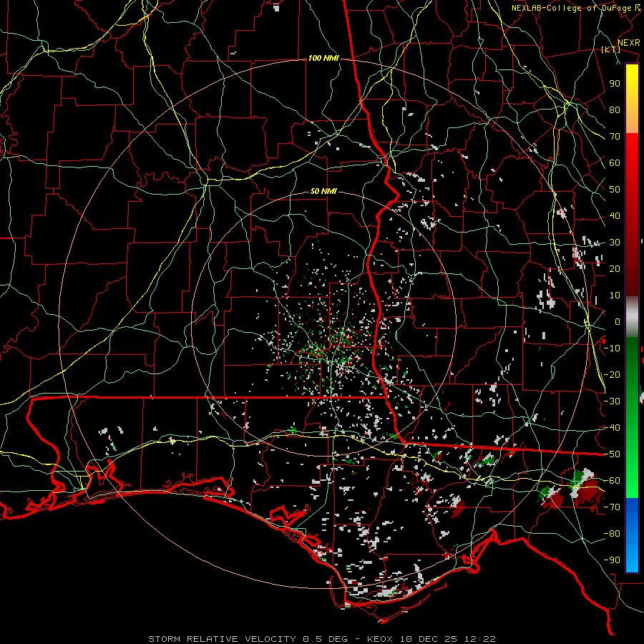
Task: Click the 50 value on the velocity scale
Action: [x=615, y=190]
